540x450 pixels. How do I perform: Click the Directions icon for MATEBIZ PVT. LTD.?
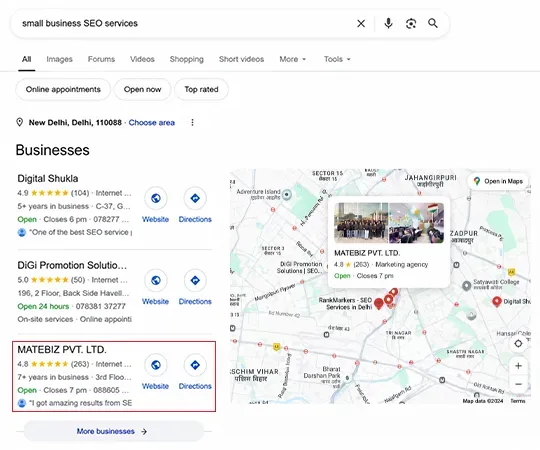pyautogui.click(x=195, y=365)
